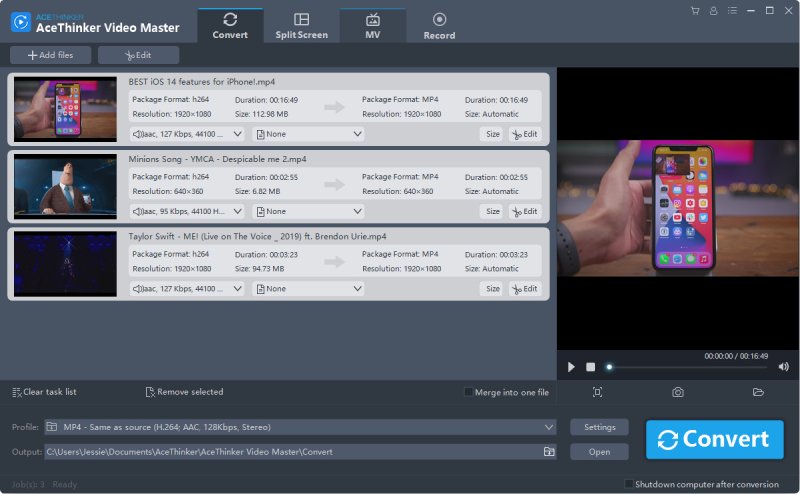
Task: Click the Open output folder button
Action: pos(599,452)
